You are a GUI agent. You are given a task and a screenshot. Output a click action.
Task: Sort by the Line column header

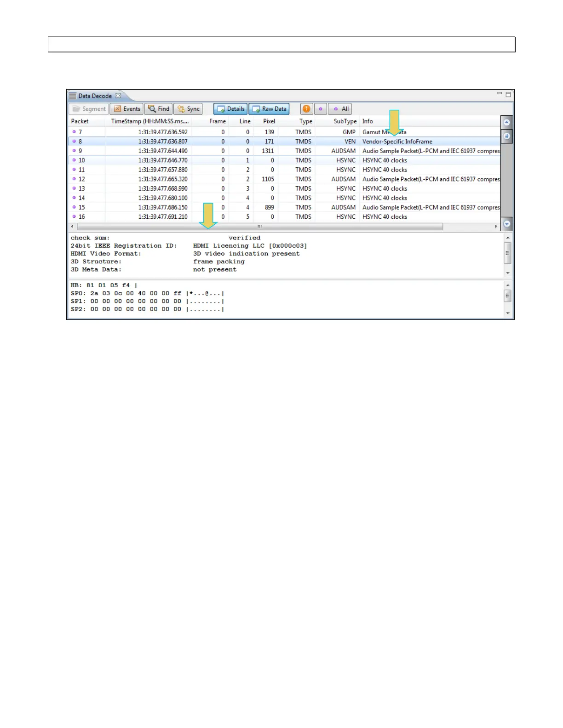coord(245,121)
